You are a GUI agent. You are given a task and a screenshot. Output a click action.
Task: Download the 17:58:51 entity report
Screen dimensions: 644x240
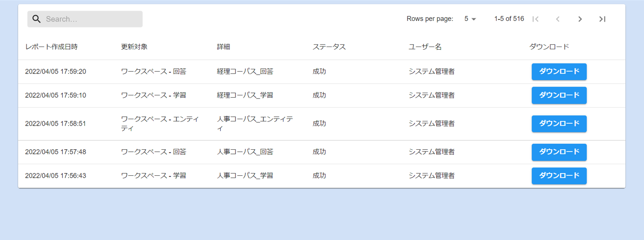(559, 124)
